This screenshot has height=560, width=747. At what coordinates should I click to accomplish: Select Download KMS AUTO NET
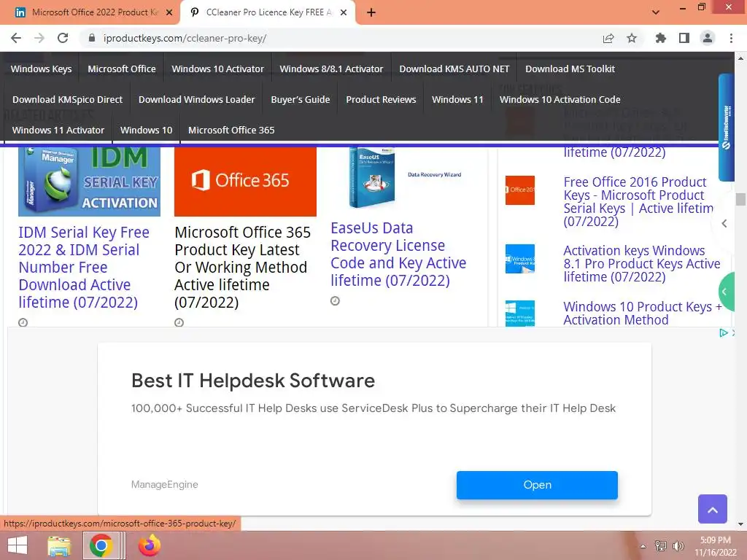[454, 69]
